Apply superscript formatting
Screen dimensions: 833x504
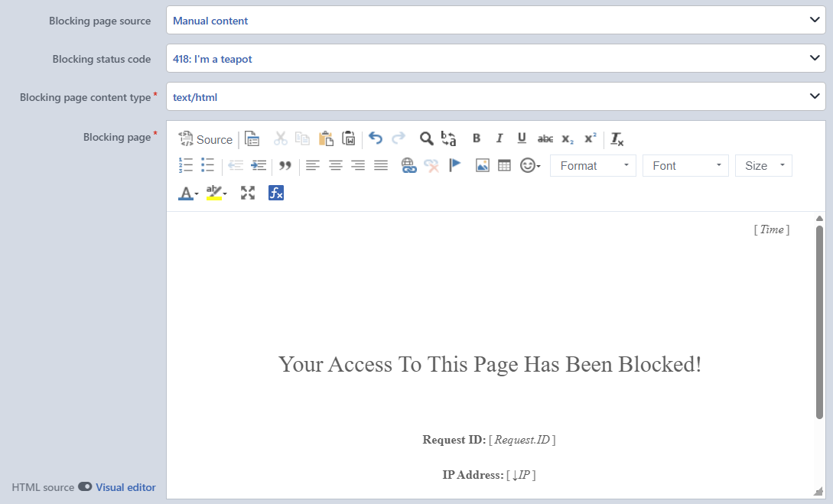tap(591, 138)
